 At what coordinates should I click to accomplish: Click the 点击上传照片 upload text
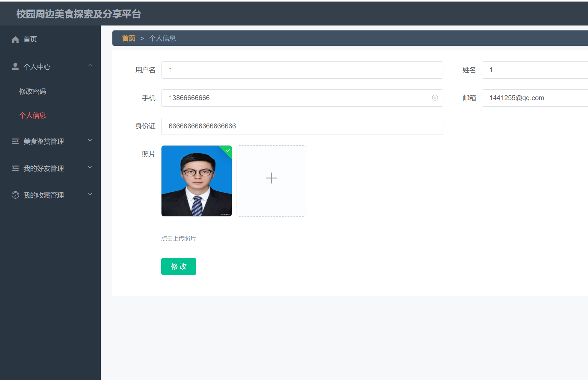pyautogui.click(x=178, y=238)
